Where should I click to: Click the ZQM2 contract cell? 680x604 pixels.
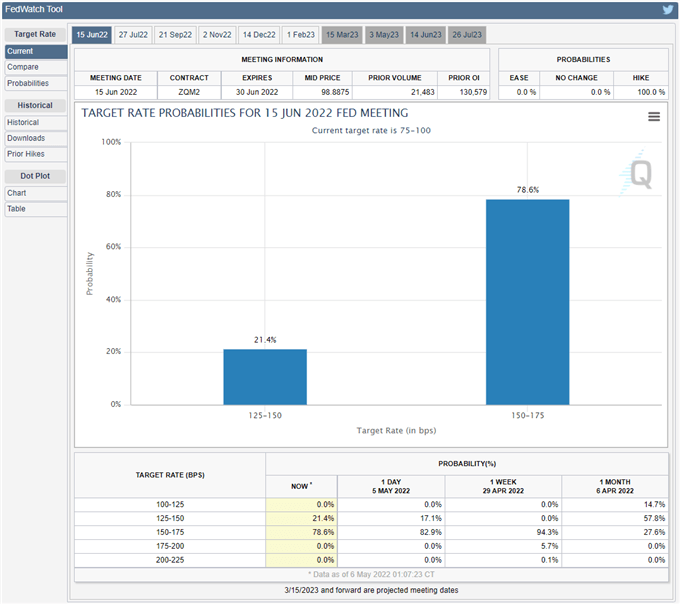(x=189, y=92)
